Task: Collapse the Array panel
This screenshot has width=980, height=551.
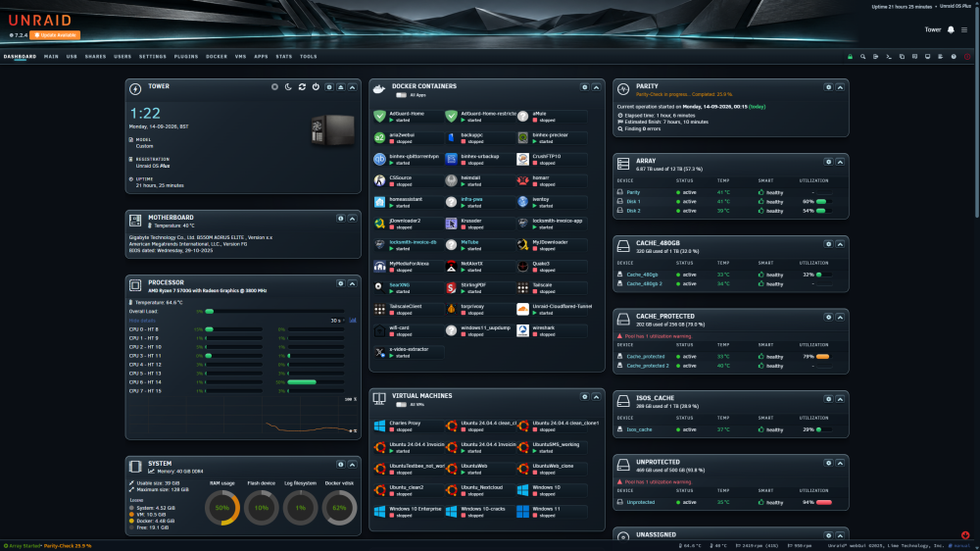Action: point(840,162)
